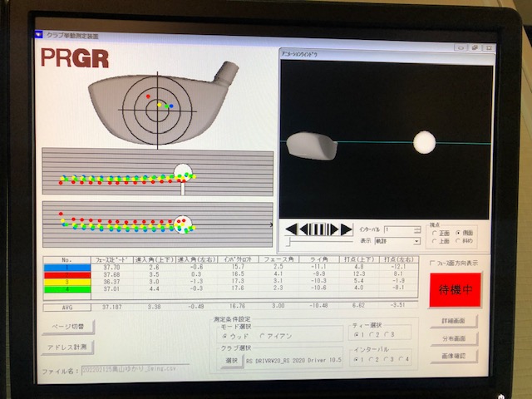Click the average face speed 37.187
Screen dimensions: 532x399
tap(112, 307)
